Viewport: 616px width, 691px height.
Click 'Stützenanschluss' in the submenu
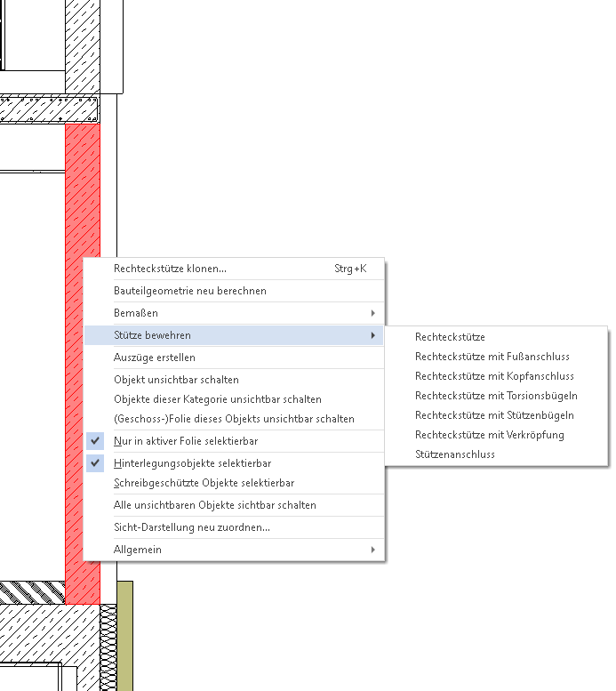point(496,454)
